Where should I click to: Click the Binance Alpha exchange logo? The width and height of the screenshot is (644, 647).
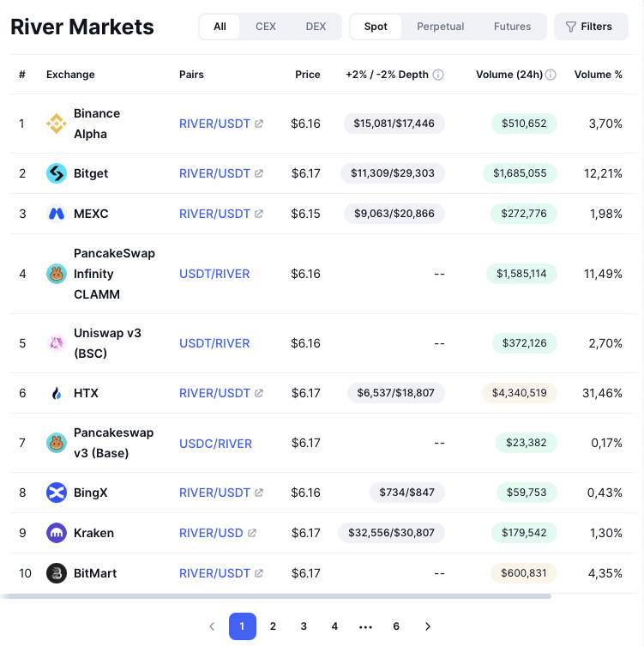click(57, 124)
